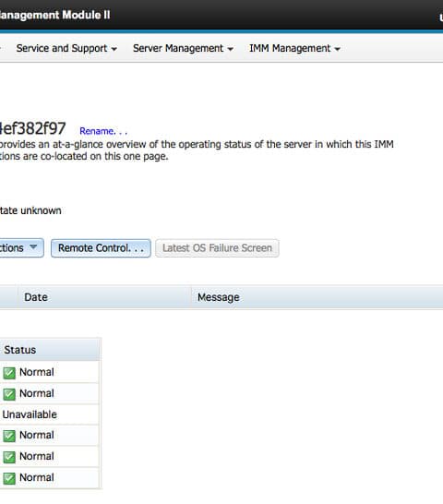Click the Rename link
The image size is (443, 504).
click(x=103, y=131)
